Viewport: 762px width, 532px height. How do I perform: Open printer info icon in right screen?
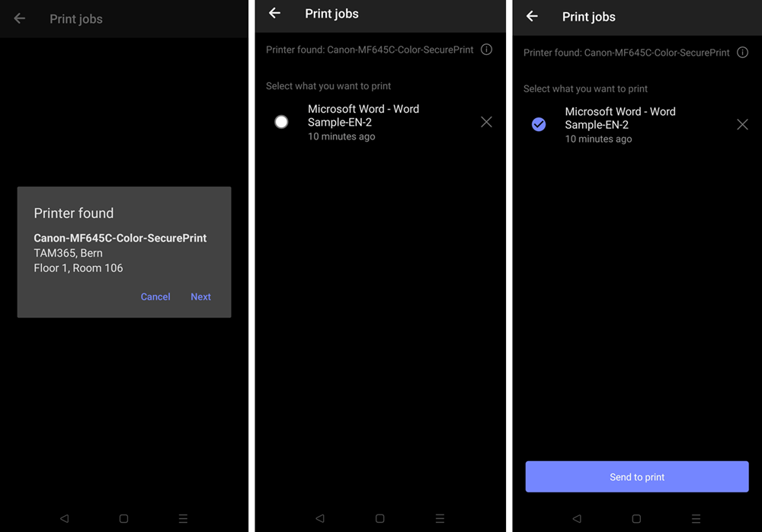point(742,53)
